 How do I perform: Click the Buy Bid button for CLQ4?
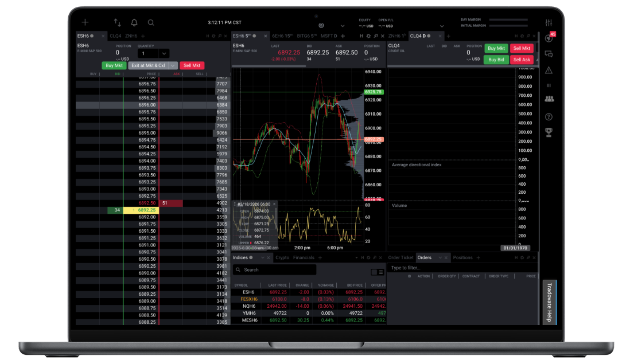tap(496, 60)
